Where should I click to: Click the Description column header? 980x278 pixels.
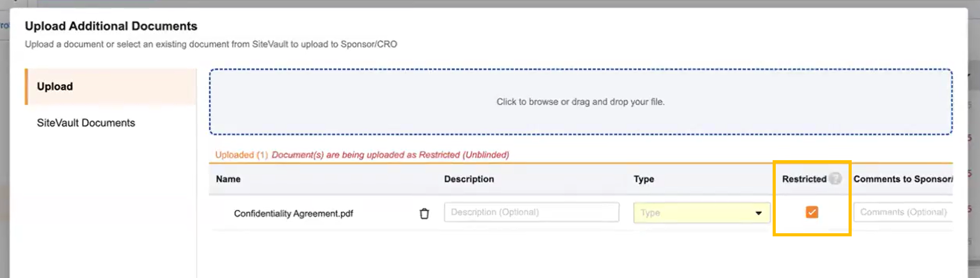coord(469,179)
